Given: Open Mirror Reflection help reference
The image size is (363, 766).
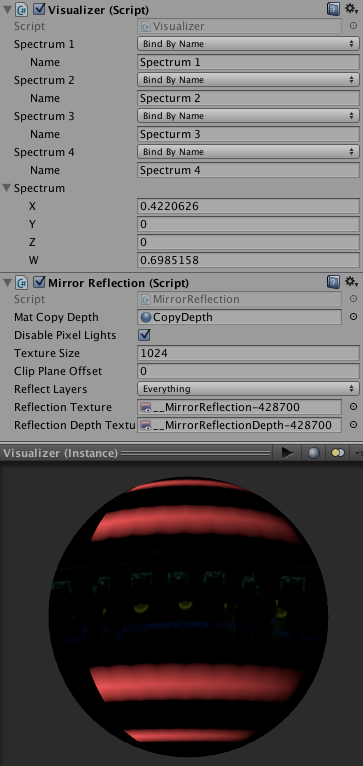Looking at the screenshot, I should click(333, 282).
